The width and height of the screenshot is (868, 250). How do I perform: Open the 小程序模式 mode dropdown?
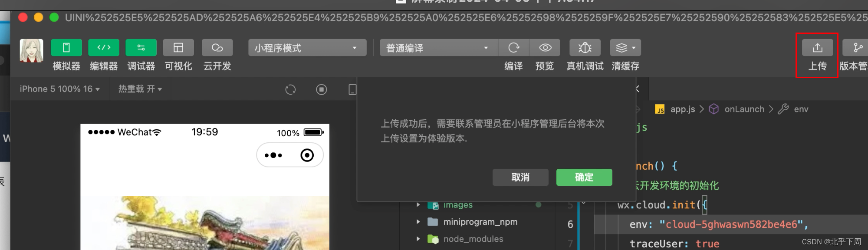click(307, 48)
